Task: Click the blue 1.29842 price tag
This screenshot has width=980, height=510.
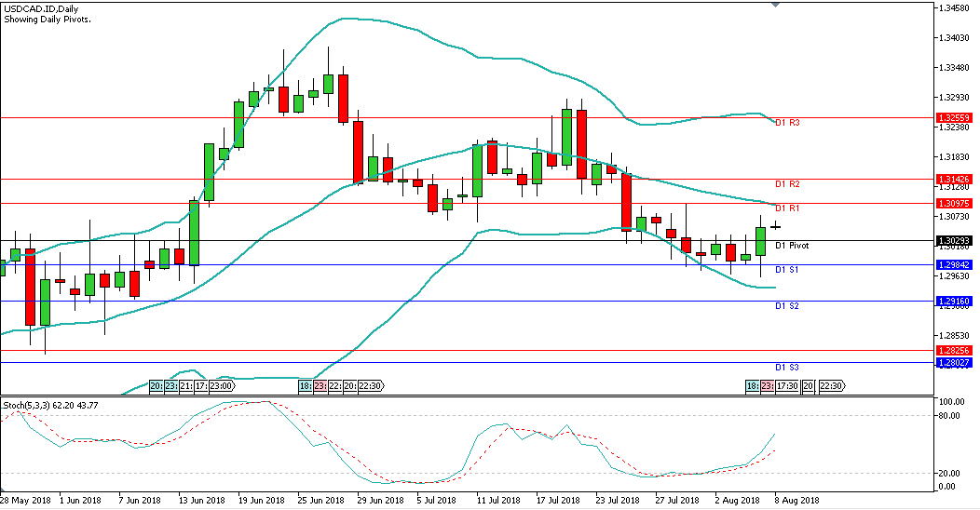Action: pos(954,264)
